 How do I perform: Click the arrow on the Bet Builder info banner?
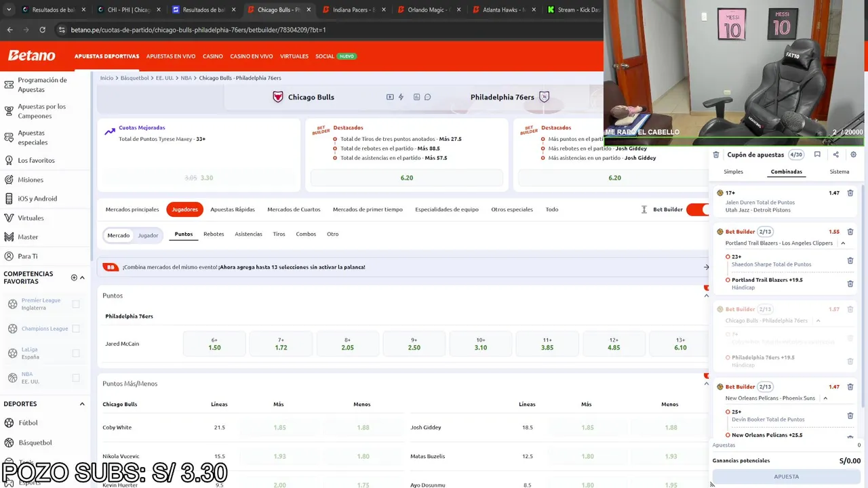[706, 267]
